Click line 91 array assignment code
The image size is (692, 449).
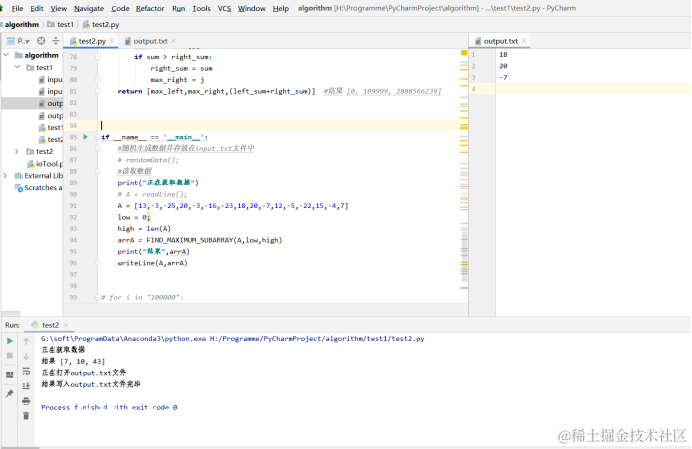[233, 206]
